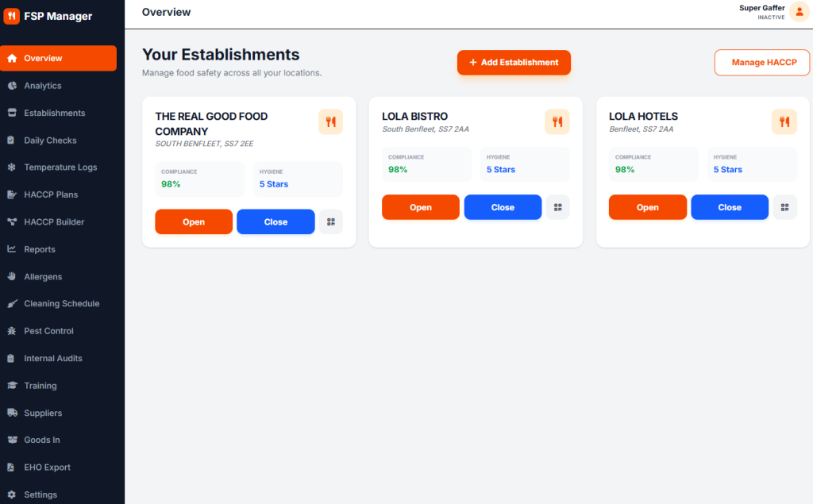The width and height of the screenshot is (813, 504).
Task: Click the user profile avatar icon
Action: (x=799, y=12)
